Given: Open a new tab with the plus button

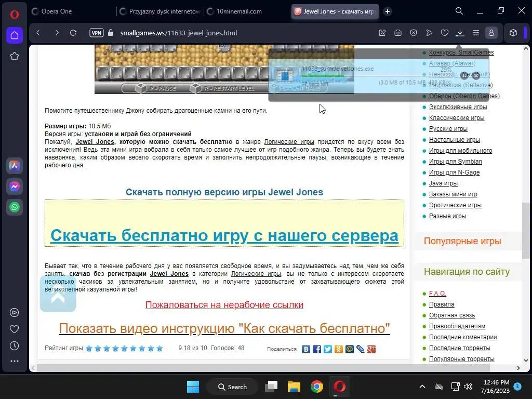Looking at the screenshot, I should [387, 11].
